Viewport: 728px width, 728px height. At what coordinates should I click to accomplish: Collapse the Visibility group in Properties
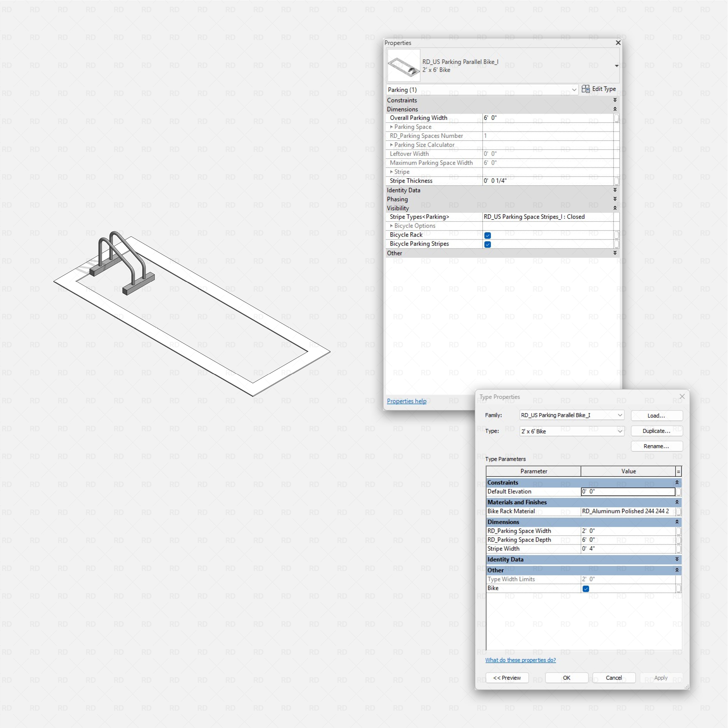615,208
